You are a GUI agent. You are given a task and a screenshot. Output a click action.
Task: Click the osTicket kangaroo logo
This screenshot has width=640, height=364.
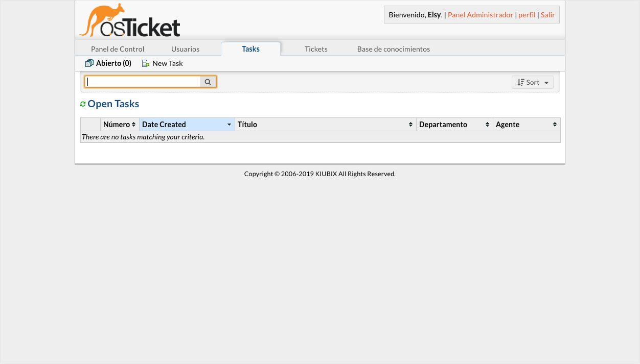click(130, 21)
